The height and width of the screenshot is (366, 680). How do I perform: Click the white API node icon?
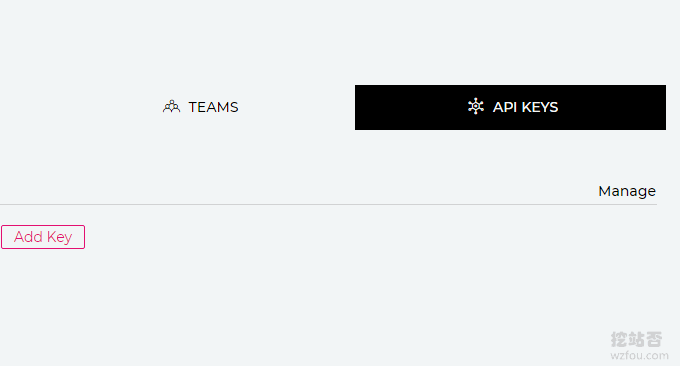476,106
